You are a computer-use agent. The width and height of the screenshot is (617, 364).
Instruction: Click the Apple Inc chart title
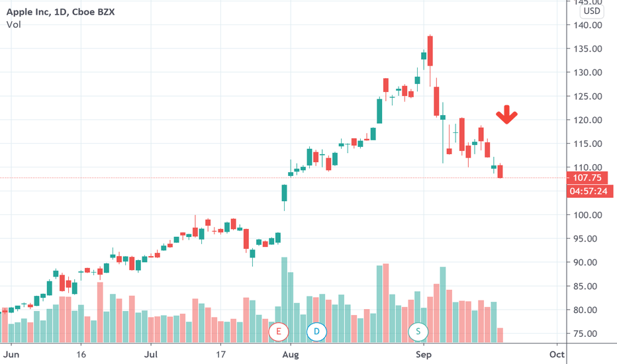coord(61,12)
